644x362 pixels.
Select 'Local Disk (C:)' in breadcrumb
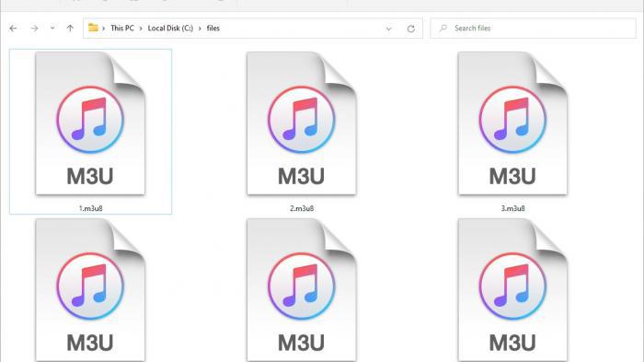click(170, 29)
